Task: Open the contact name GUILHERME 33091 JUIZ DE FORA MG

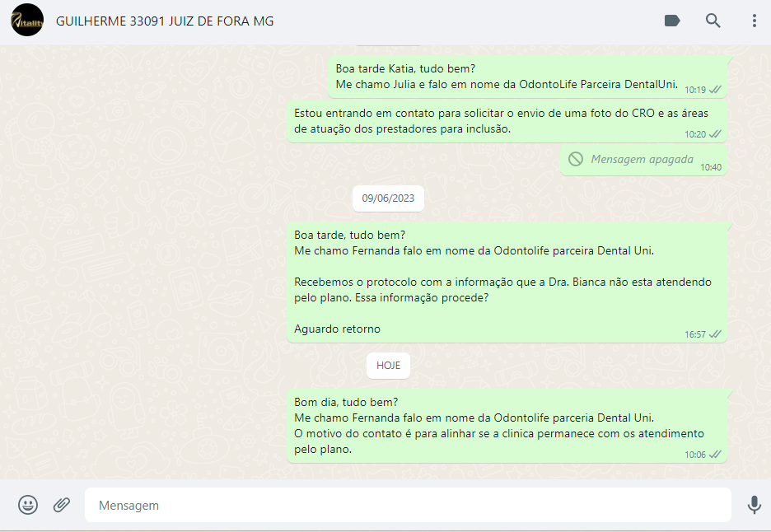Action: [165, 21]
